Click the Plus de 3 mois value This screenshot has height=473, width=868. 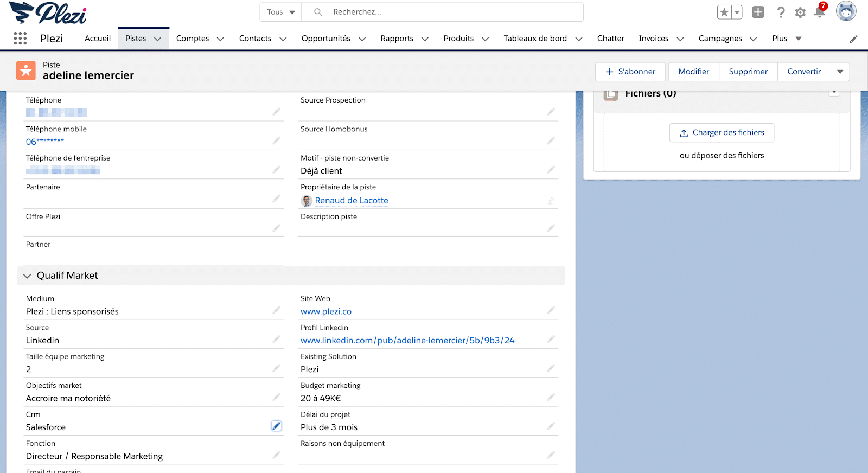(329, 427)
